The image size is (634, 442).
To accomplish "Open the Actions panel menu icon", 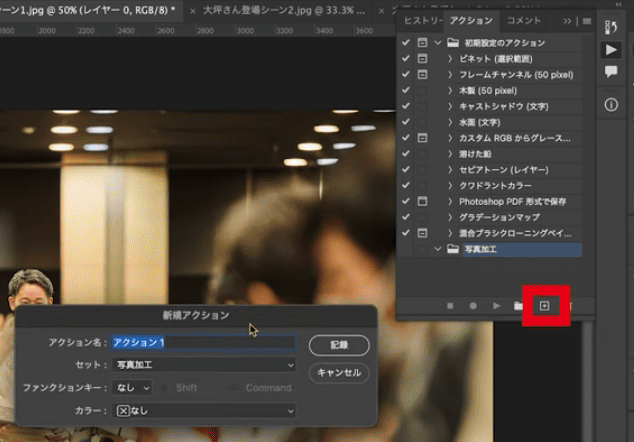I will 587,20.
